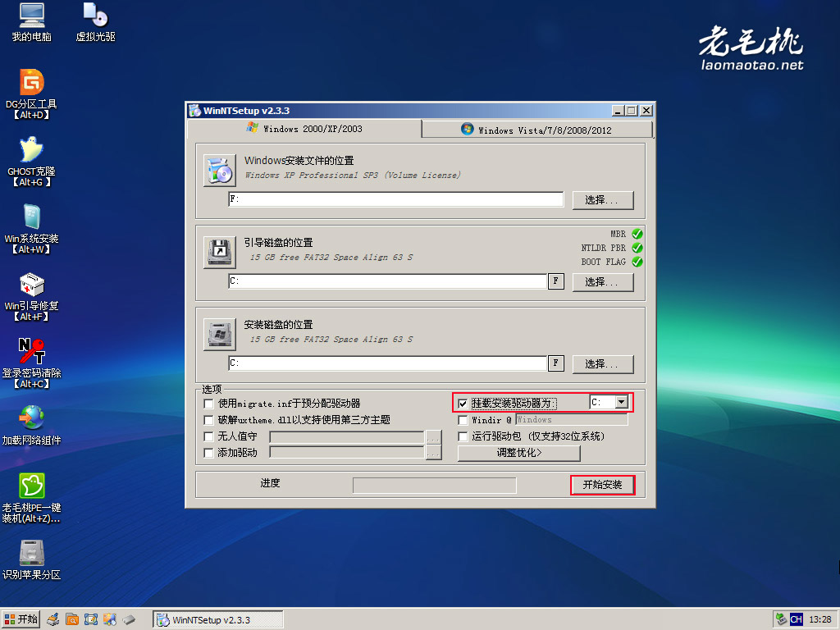Click MBR green check status icon

(637, 234)
